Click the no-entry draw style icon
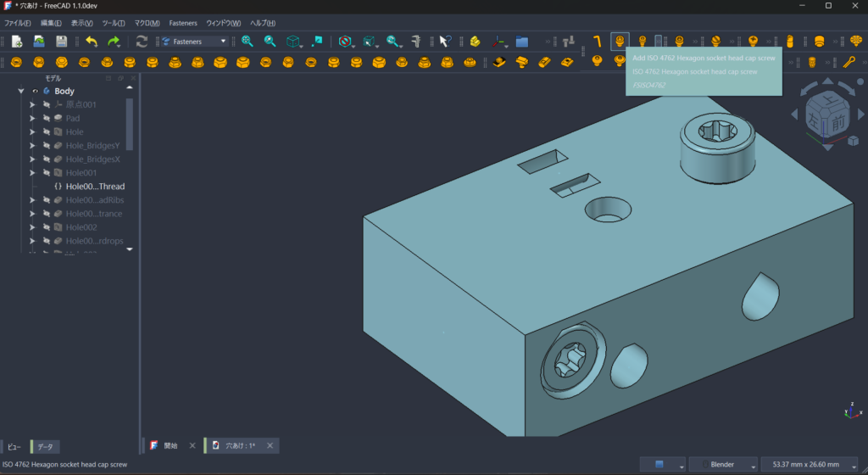868x475 pixels. tap(344, 42)
